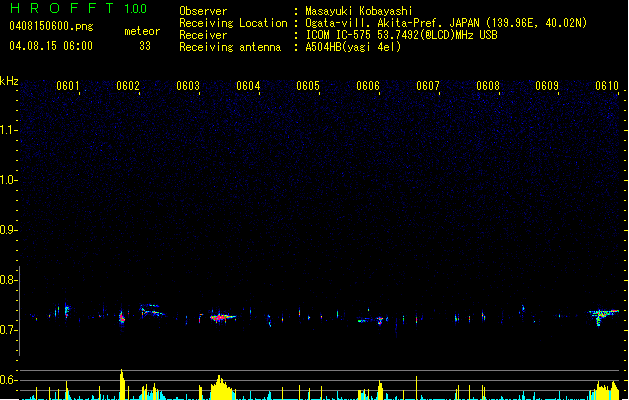This screenshot has width=629, height=400.
Task: Click the tallest yellow power peak at 0602
Action: coord(122,384)
